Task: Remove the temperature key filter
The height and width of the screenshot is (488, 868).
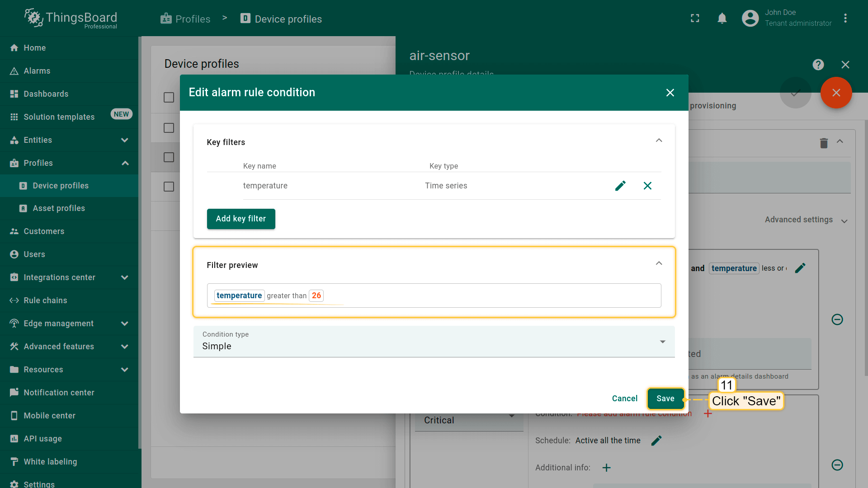Action: 647,186
